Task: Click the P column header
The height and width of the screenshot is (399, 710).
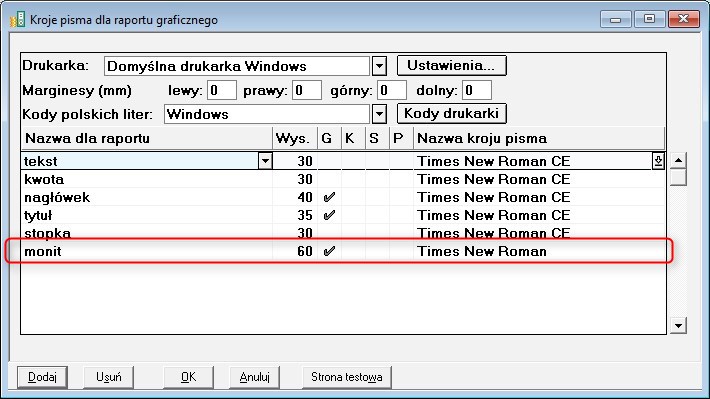Action: (x=401, y=138)
